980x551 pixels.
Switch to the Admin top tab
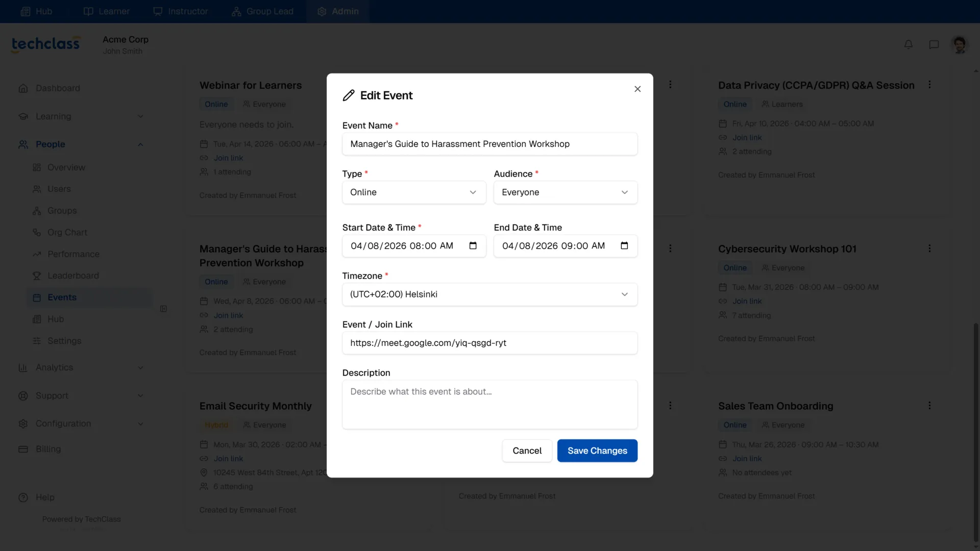tap(338, 11)
